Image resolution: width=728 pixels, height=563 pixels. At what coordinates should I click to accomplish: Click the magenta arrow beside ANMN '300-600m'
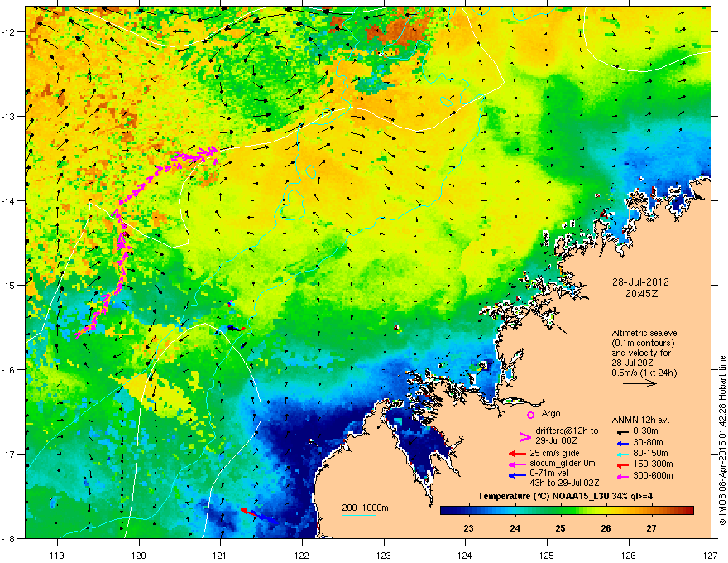coord(623,477)
